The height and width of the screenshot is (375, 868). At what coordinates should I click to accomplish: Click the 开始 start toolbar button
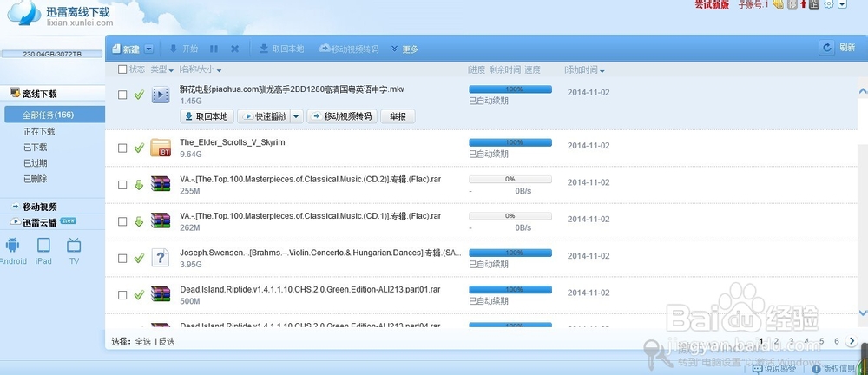(184, 49)
